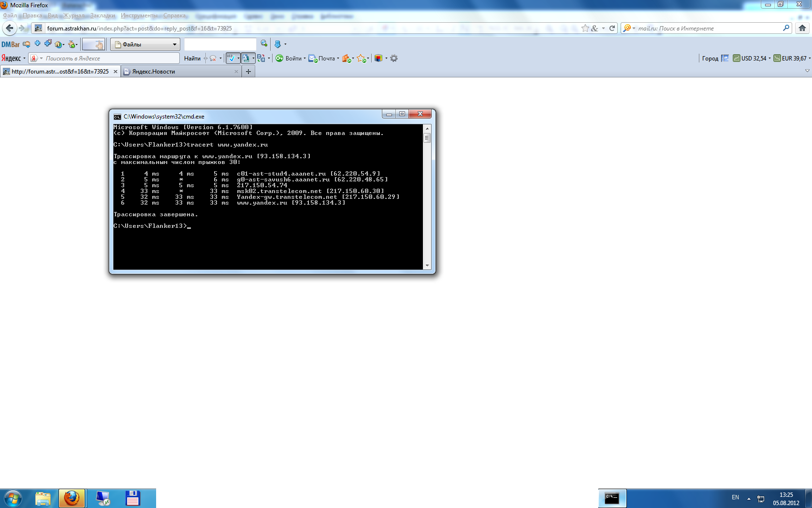Screen dimensions: 812x508
Task: Expand the address bar history dropdown arrow
Action: (603, 28)
